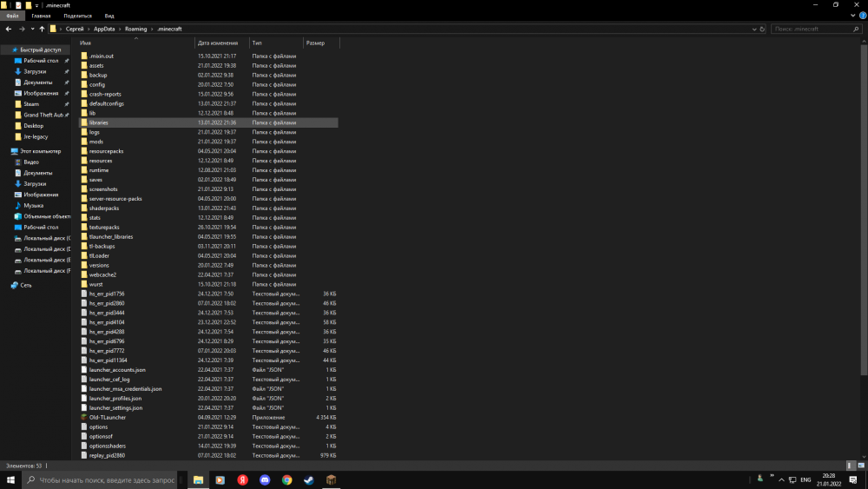
Task: Switch to large icons view layout
Action: click(861, 466)
